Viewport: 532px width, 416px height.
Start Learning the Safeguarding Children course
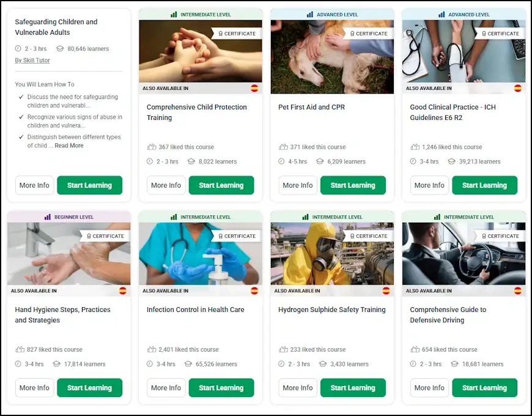(x=89, y=185)
